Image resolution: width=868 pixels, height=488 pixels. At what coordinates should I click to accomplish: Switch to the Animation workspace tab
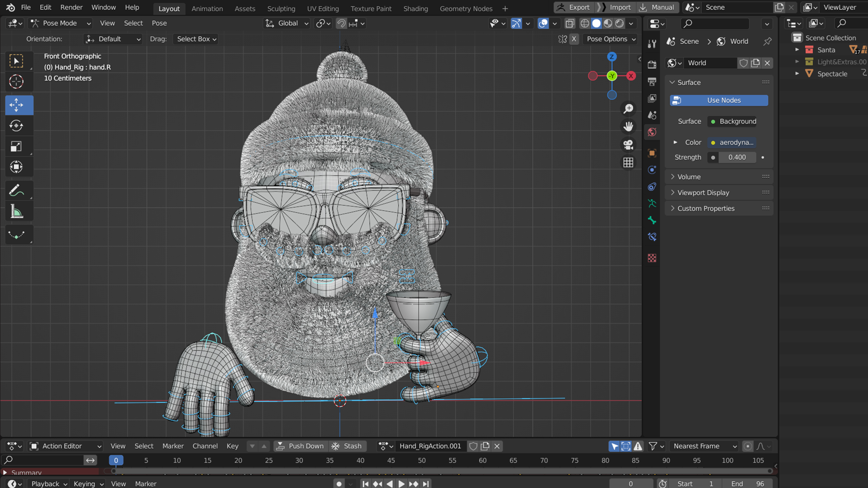pyautogui.click(x=207, y=9)
